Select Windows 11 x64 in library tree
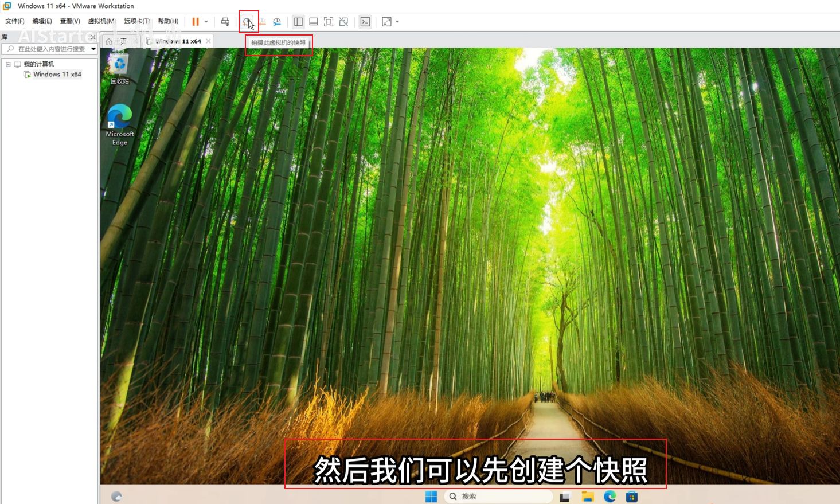The width and height of the screenshot is (840, 504). [x=57, y=75]
